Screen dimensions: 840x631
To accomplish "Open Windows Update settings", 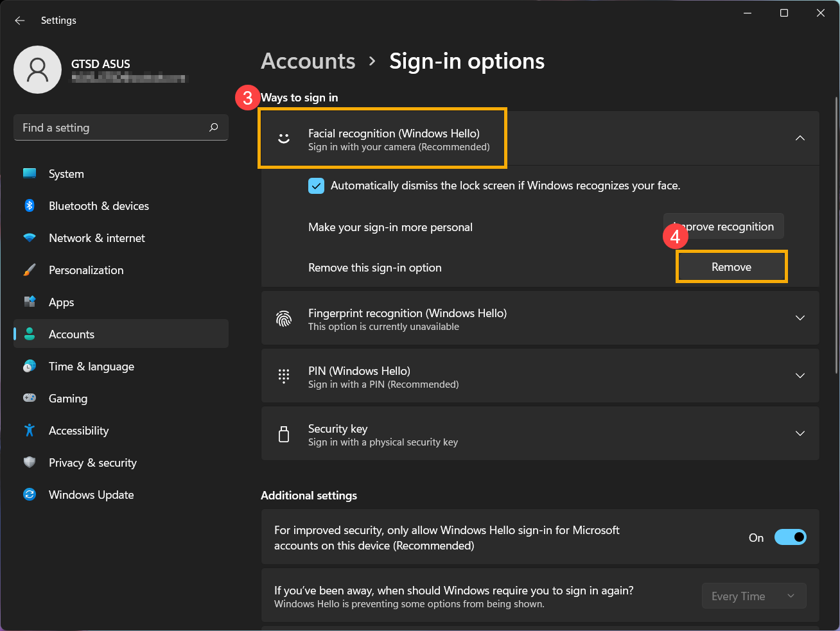I will click(121, 494).
